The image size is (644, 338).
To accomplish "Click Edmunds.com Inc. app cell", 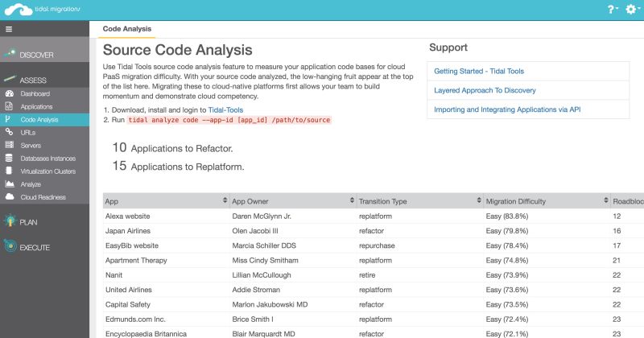I will (x=167, y=319).
